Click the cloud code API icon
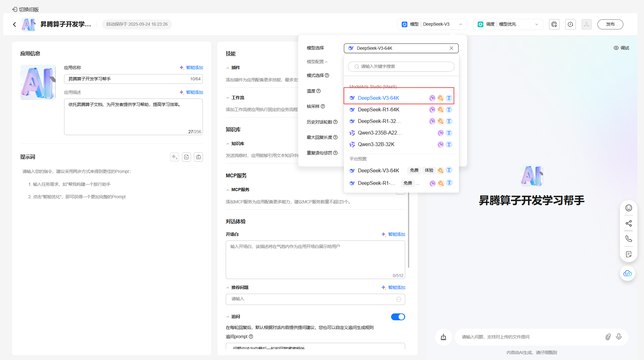This screenshot has height=360, width=644. pos(627,273)
